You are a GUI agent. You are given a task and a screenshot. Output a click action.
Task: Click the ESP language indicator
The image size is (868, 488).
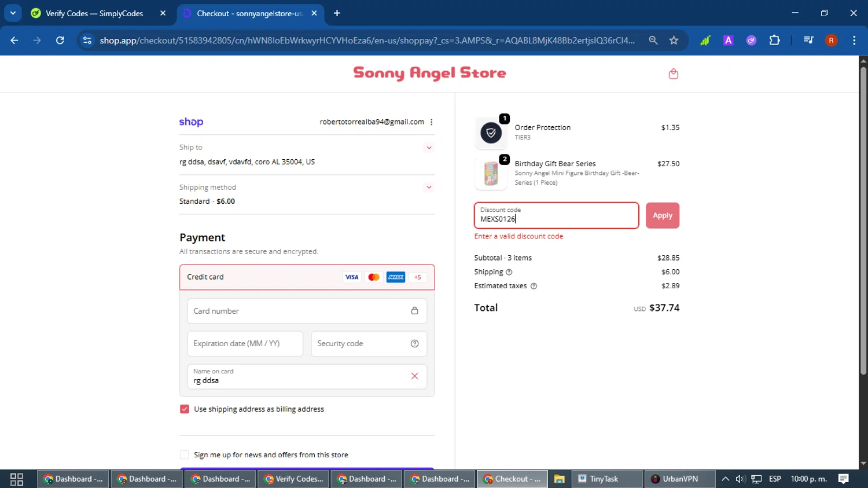(775, 479)
